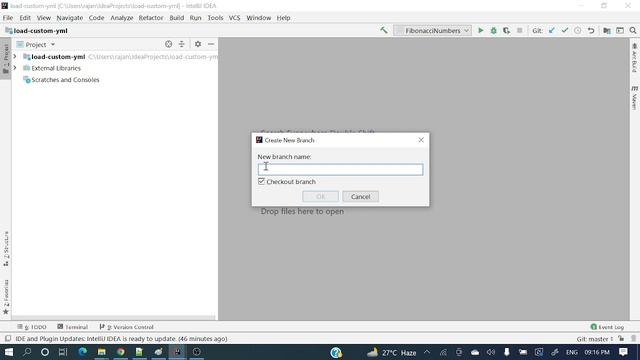Open the Version Control tool window tab

click(x=127, y=327)
